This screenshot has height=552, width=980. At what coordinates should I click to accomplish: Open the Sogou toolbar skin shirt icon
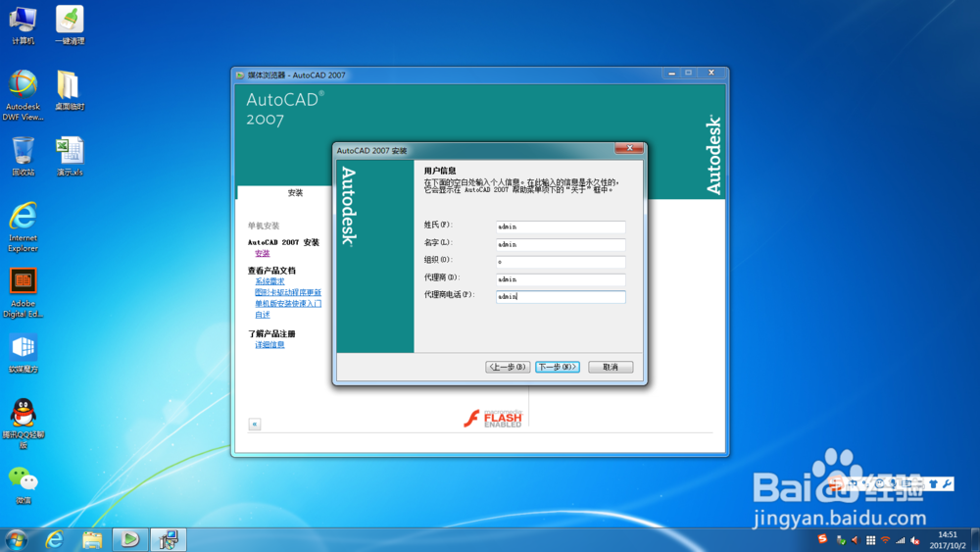[933, 483]
